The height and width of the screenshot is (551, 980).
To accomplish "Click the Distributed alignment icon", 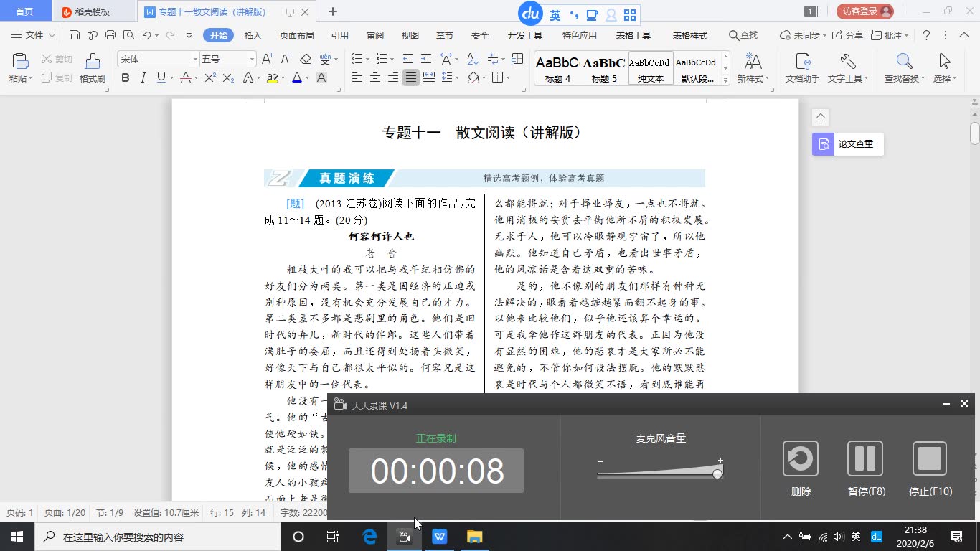I will 429,77.
